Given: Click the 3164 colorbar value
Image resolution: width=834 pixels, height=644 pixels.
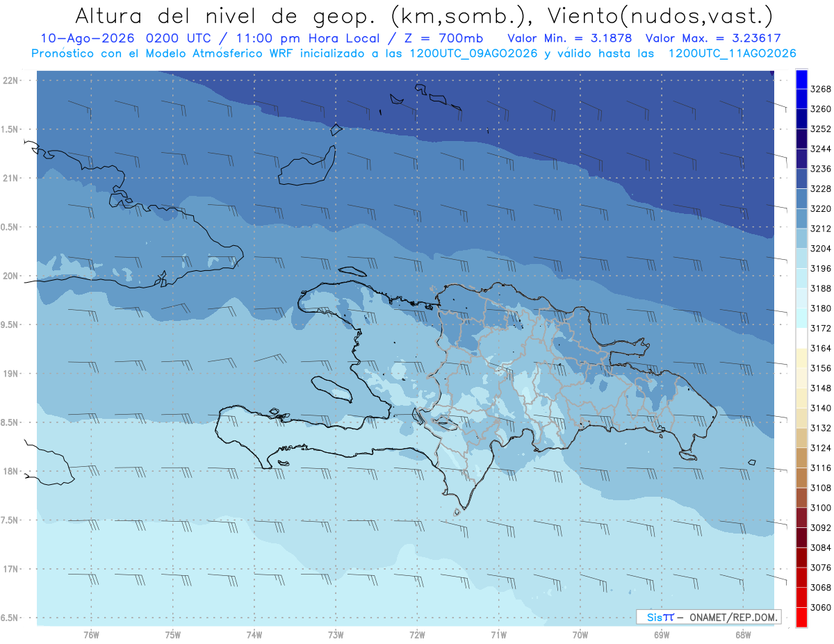Looking at the screenshot, I should 821,348.
